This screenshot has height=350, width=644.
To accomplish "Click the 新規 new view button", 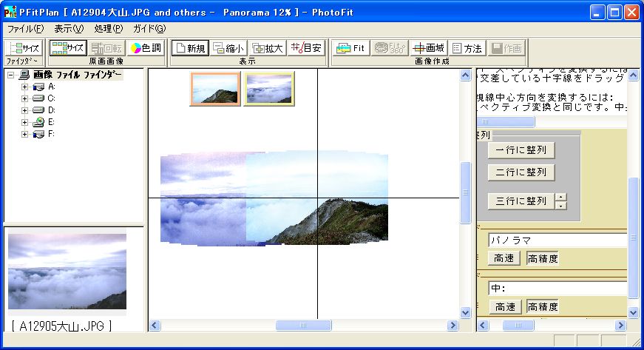I will 189,48.
